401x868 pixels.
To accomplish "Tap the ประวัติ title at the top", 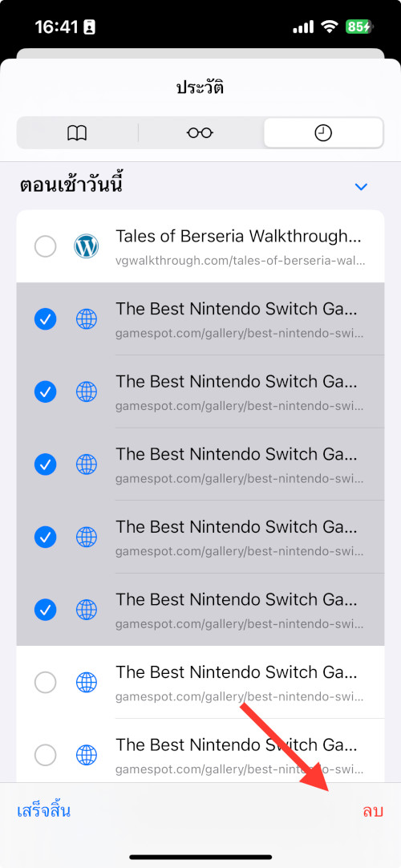I will coord(200,87).
